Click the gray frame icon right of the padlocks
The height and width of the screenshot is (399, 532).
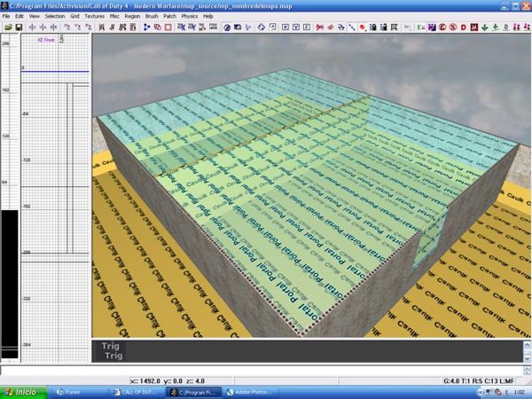click(395, 27)
